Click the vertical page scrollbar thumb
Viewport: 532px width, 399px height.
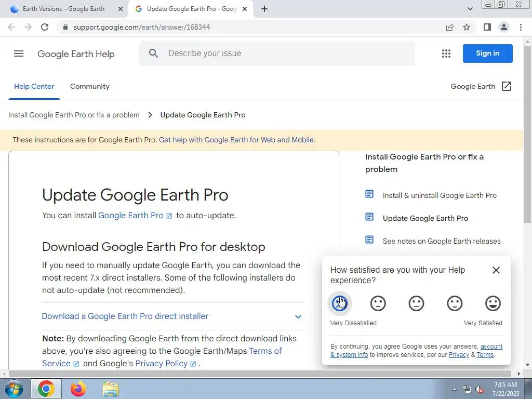527,134
